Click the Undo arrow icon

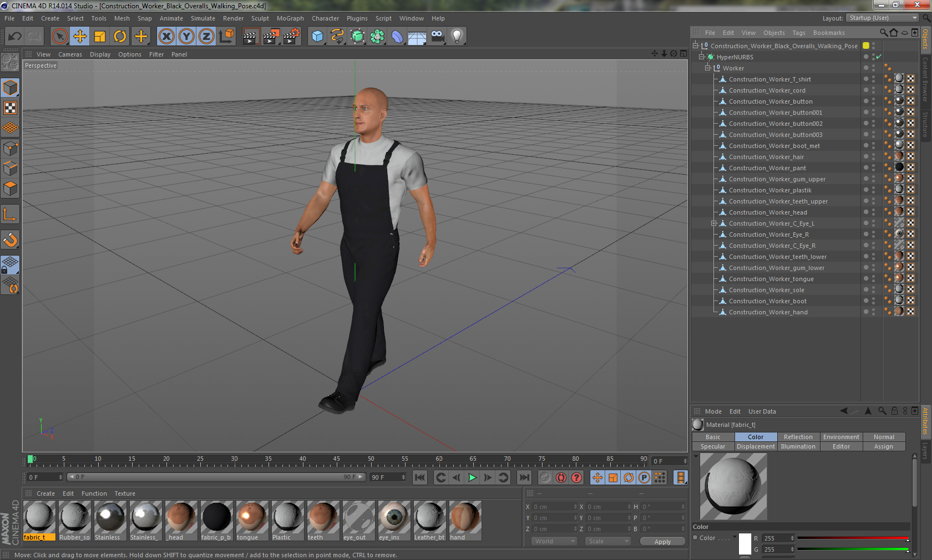(x=14, y=37)
